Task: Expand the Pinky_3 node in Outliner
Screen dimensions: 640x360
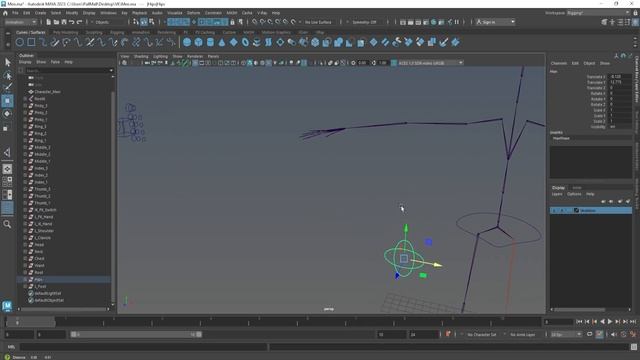Action: coord(25,106)
